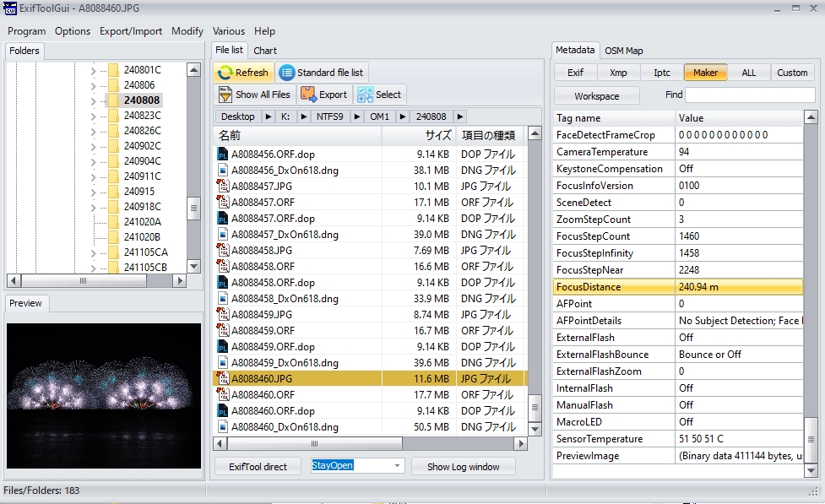Click the metadata panel scroll up arrow
The width and height of the screenshot is (825, 504).
click(811, 117)
